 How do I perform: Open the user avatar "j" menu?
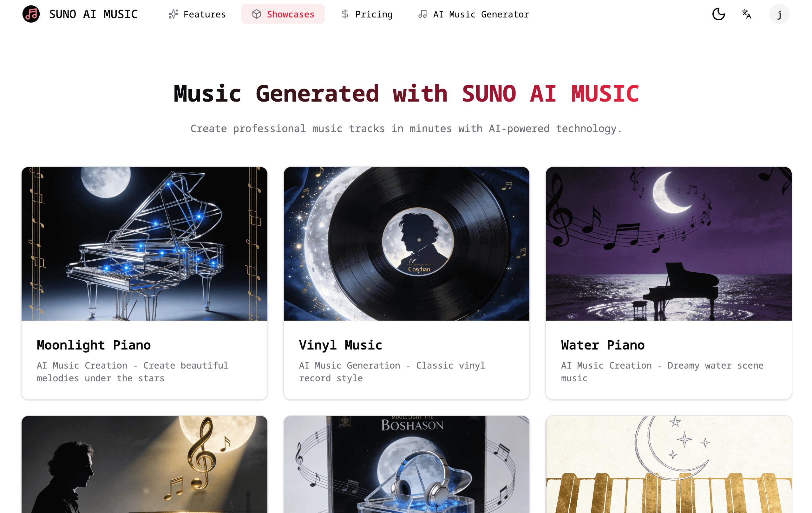pyautogui.click(x=779, y=14)
